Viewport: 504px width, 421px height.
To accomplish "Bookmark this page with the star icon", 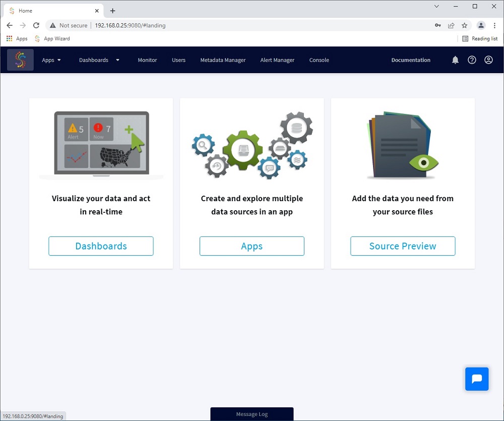I will point(465,25).
